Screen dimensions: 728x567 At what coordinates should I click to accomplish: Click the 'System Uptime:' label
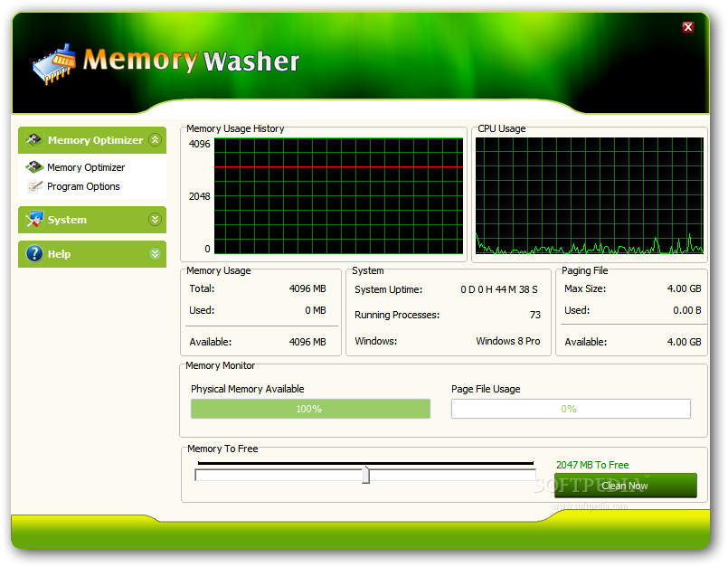(x=389, y=289)
